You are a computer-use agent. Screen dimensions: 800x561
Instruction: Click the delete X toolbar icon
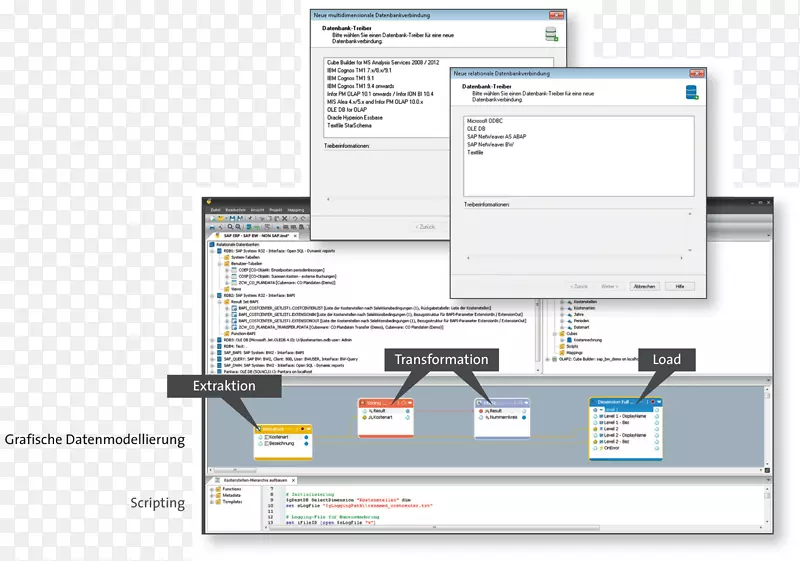point(285,218)
